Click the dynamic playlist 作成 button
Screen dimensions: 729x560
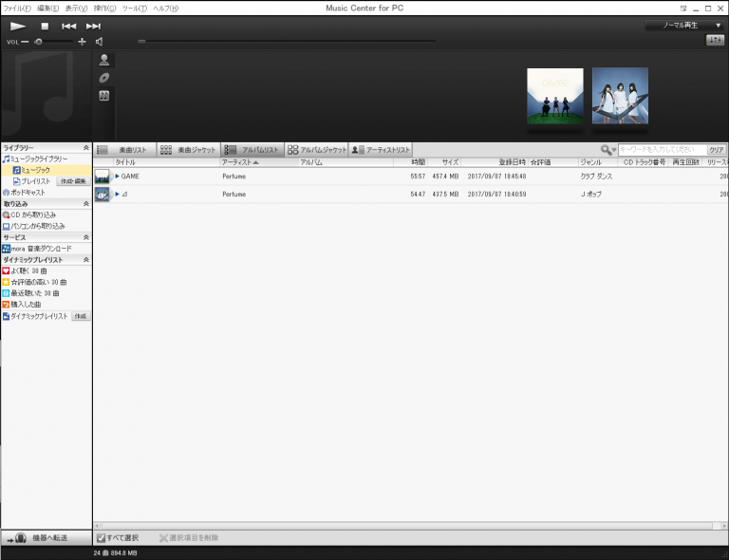[x=81, y=316]
